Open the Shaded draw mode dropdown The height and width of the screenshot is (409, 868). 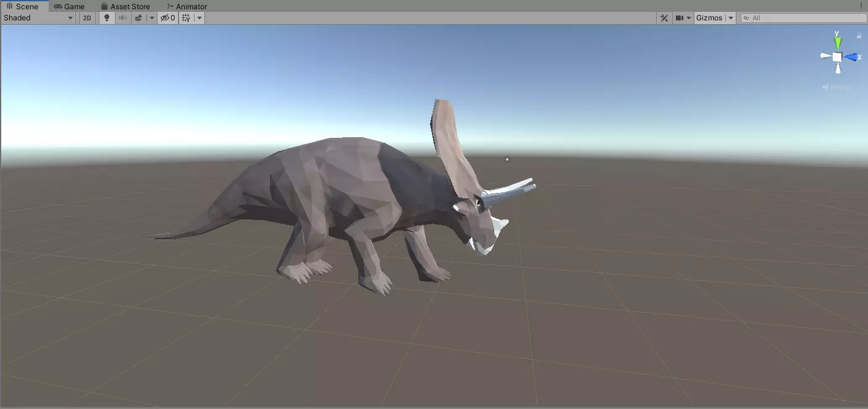tap(38, 18)
